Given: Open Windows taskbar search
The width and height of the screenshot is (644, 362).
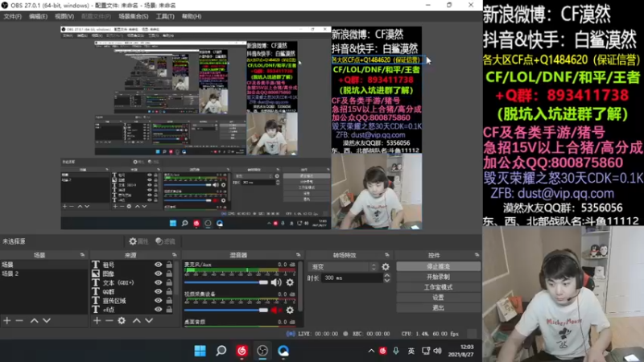Looking at the screenshot, I should pyautogui.click(x=221, y=351).
